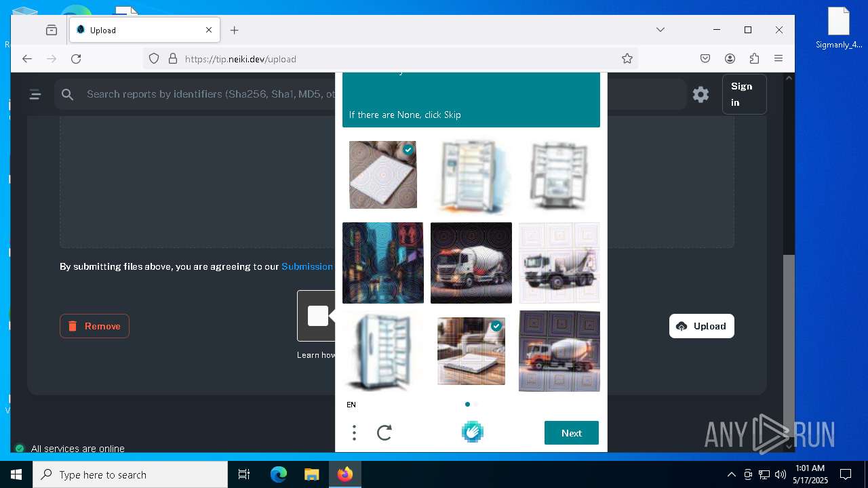This screenshot has height=488, width=868.
Task: Select the bottom-left open refrigerator image
Action: [x=383, y=351]
